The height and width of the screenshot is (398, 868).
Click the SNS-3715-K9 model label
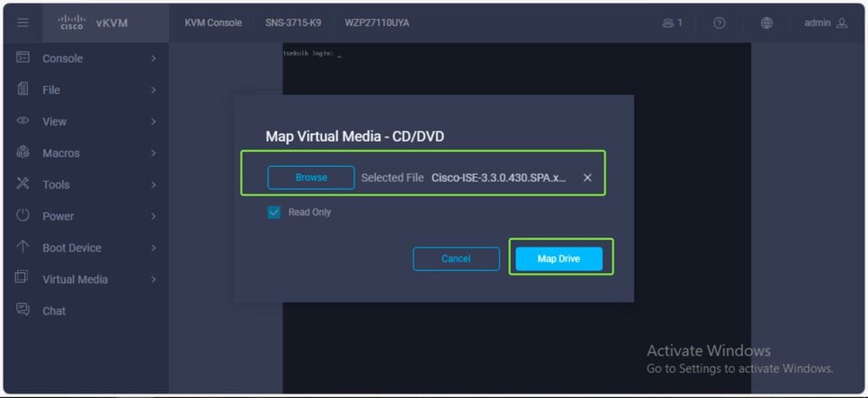[293, 23]
